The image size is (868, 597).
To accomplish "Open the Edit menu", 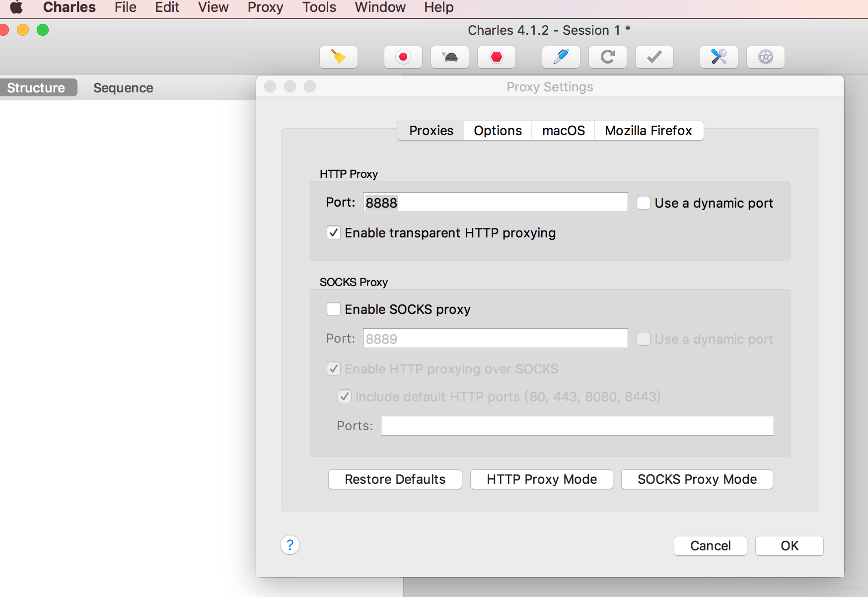I will [167, 7].
